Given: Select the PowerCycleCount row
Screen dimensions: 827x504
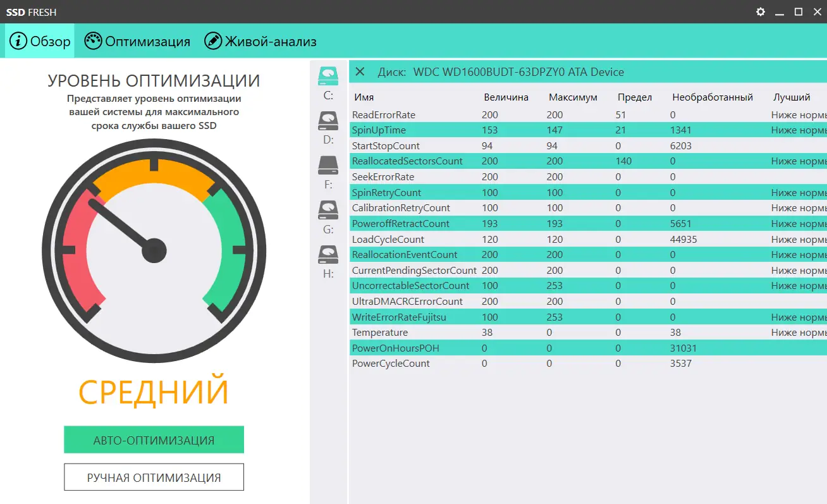Looking at the screenshot, I should [588, 363].
